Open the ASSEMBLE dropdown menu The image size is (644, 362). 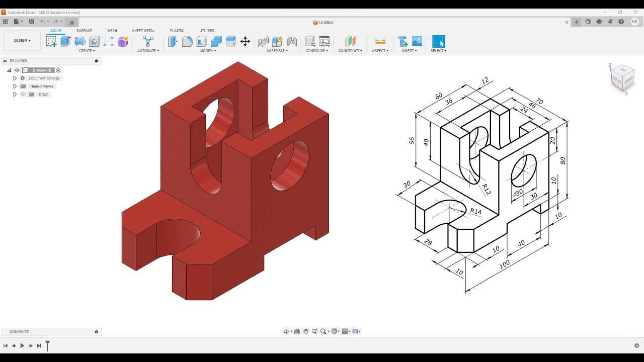click(x=277, y=51)
